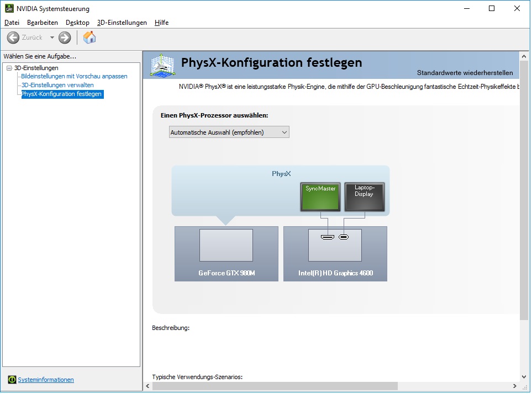Click the horizontal scrollbar right arrow
Screen dimensions: 532x394
point(515,386)
